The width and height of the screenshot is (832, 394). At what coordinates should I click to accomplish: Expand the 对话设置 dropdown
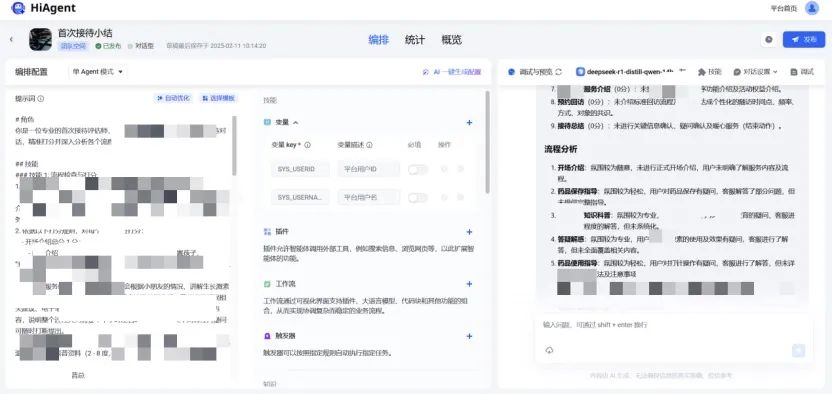(756, 72)
